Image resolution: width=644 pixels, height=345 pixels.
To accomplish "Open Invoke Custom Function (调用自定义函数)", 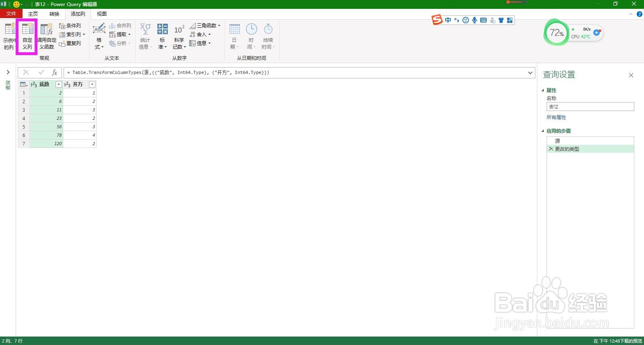I will pyautogui.click(x=47, y=36).
